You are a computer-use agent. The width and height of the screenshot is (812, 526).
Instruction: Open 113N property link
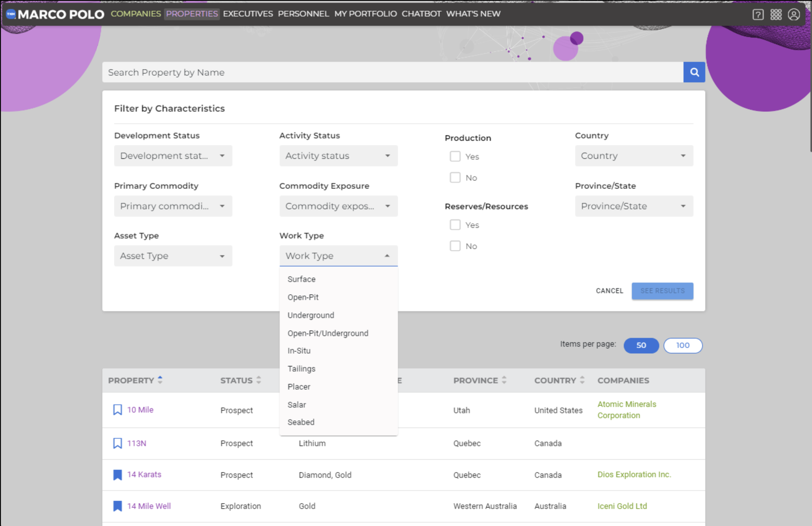137,443
